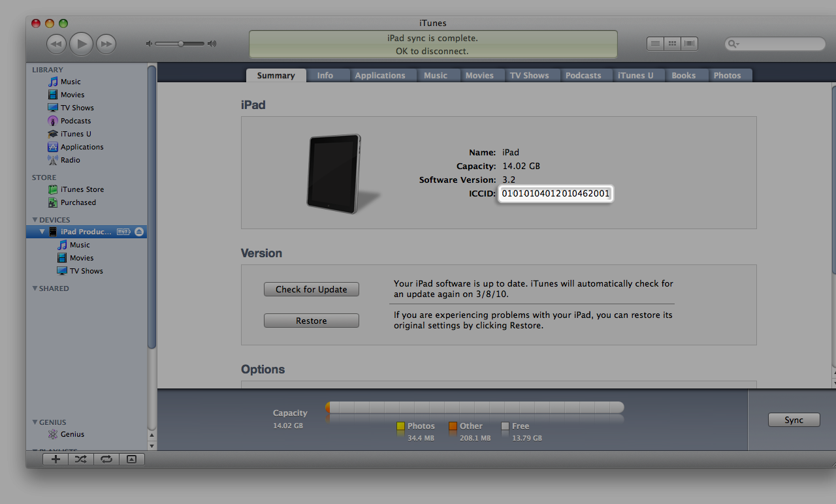The width and height of the screenshot is (836, 504).
Task: Select the iPad device in sidebar
Action: [x=87, y=232]
